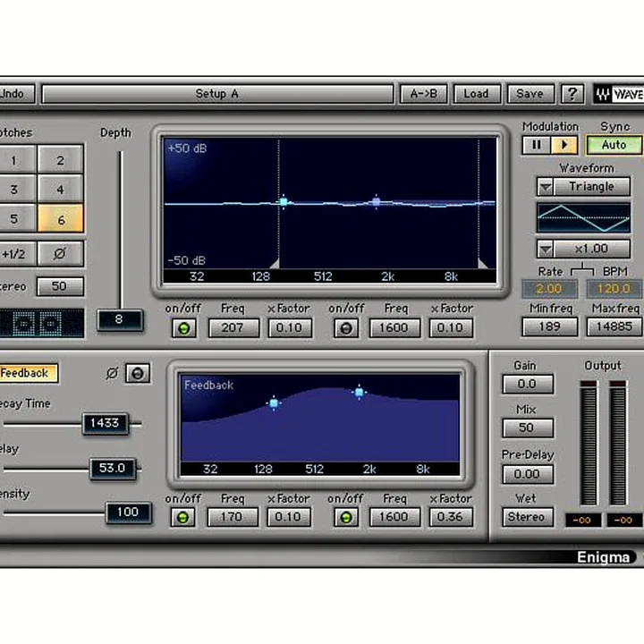Toggle the feedback phase invert LED button
Viewport: 644px width, 644px height.
(x=138, y=373)
